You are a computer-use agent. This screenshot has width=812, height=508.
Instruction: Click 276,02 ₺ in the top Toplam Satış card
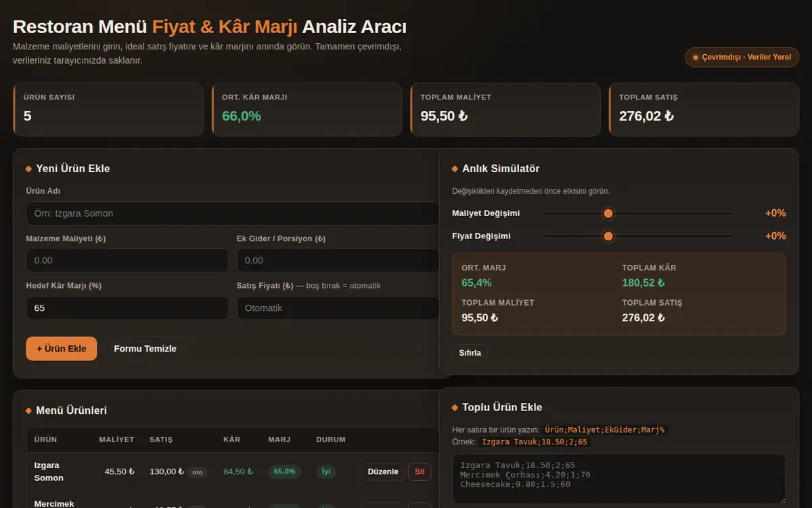[x=646, y=116]
